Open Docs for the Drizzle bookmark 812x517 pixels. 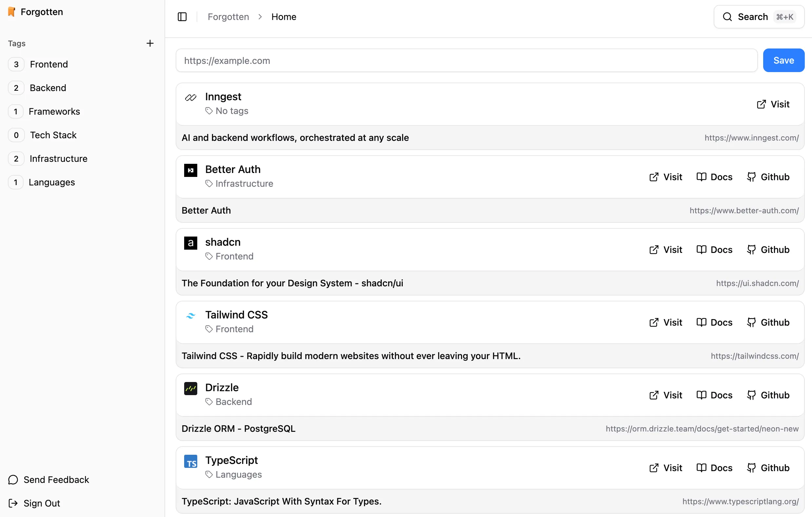(x=715, y=395)
